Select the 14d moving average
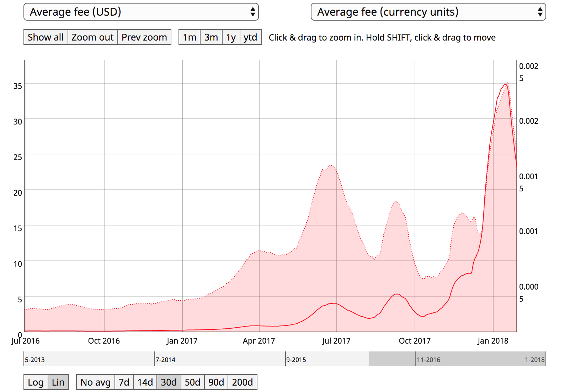Image resolution: width=586 pixels, height=392 pixels. pyautogui.click(x=145, y=382)
